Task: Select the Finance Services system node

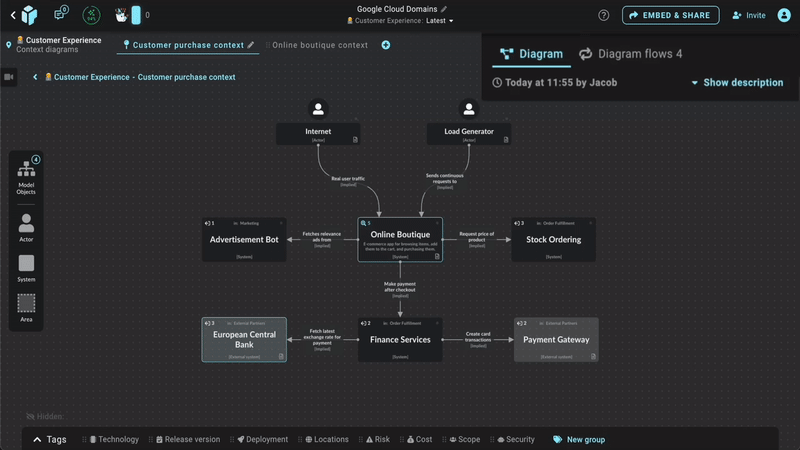Action: (400, 339)
